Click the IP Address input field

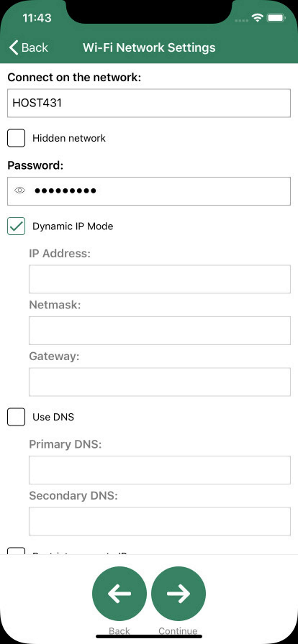pos(160,279)
